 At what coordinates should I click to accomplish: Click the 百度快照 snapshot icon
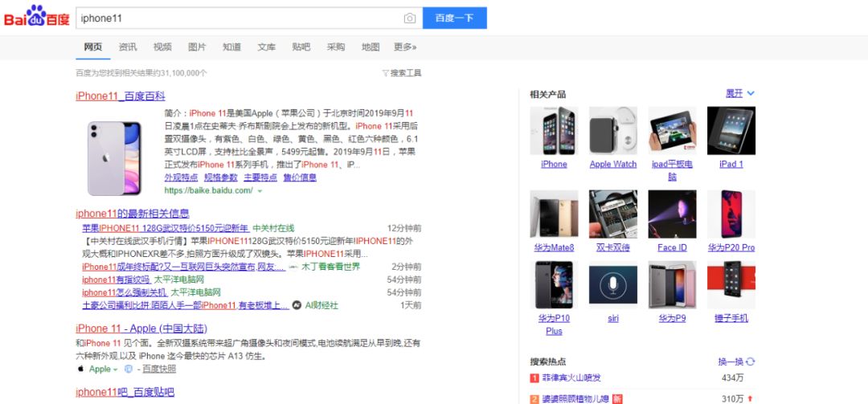click(x=129, y=369)
